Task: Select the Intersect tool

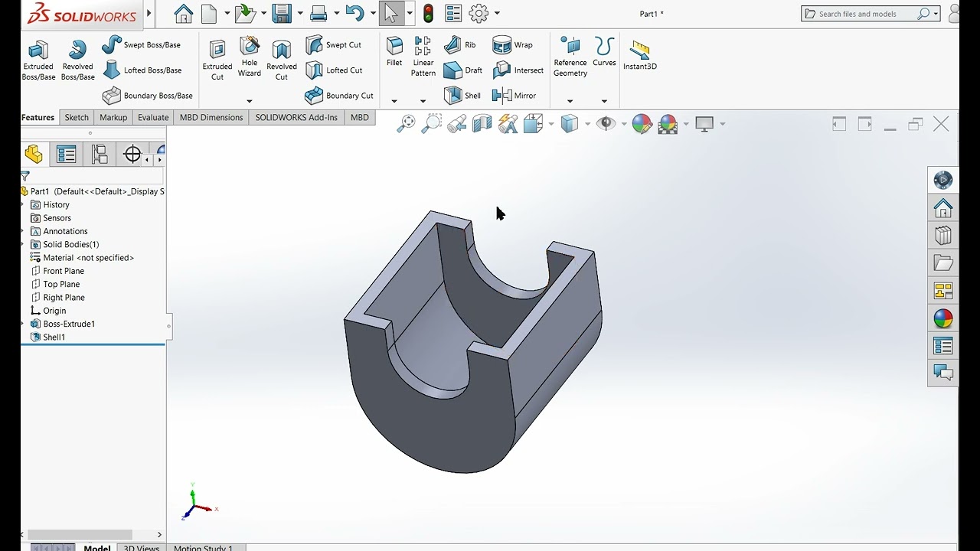Action: (518, 70)
